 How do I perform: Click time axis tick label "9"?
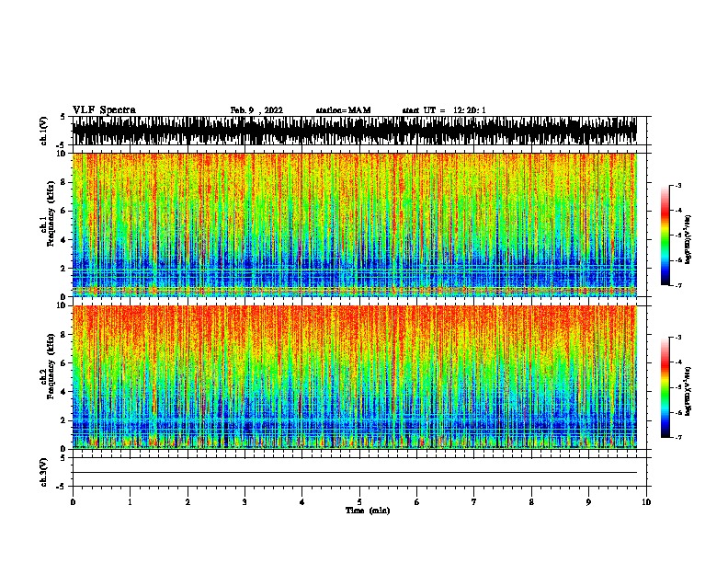tap(588, 502)
